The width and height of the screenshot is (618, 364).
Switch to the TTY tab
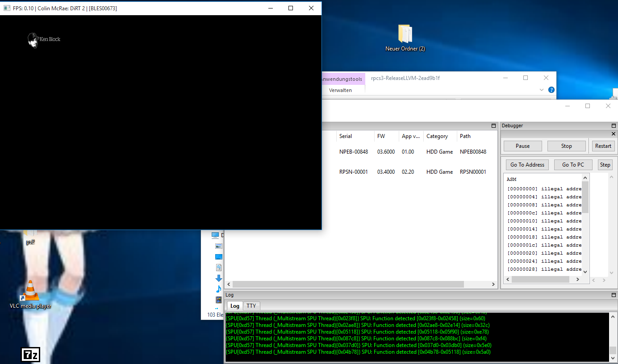click(x=251, y=306)
